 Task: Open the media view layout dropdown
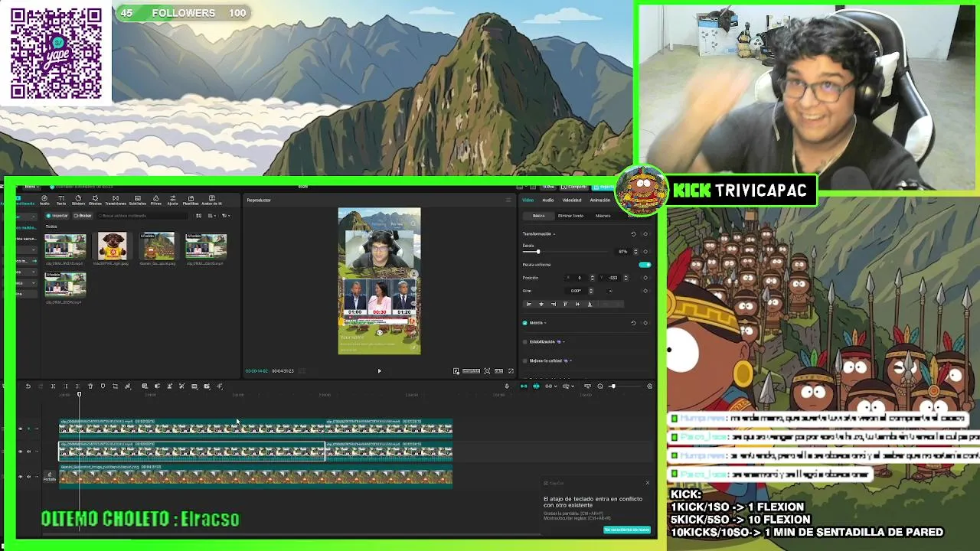click(212, 216)
